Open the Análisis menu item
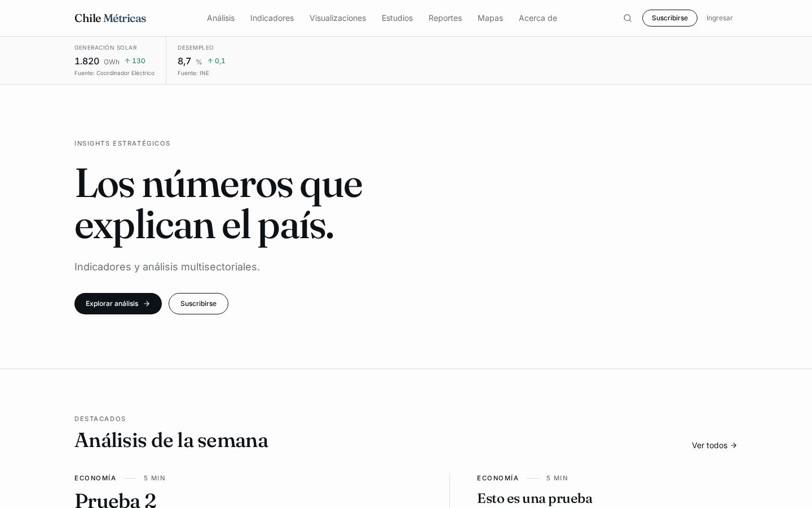The height and width of the screenshot is (508, 812). pos(220,18)
